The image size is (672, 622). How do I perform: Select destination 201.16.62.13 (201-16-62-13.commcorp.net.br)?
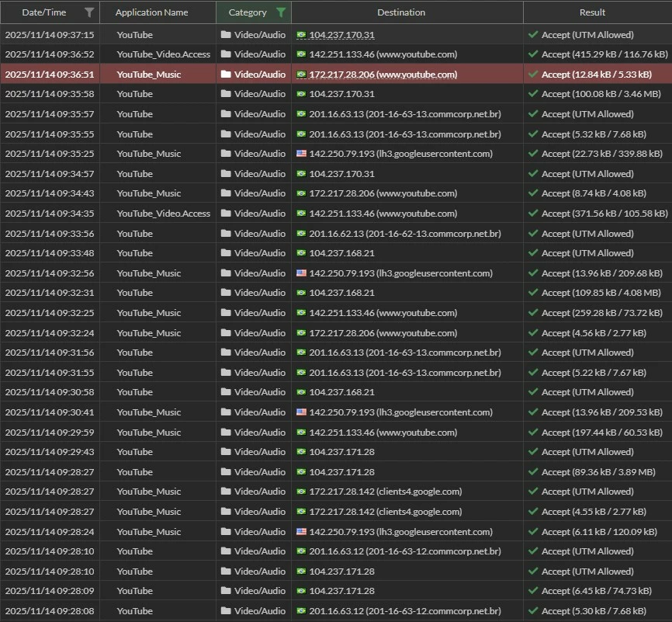[404, 234]
